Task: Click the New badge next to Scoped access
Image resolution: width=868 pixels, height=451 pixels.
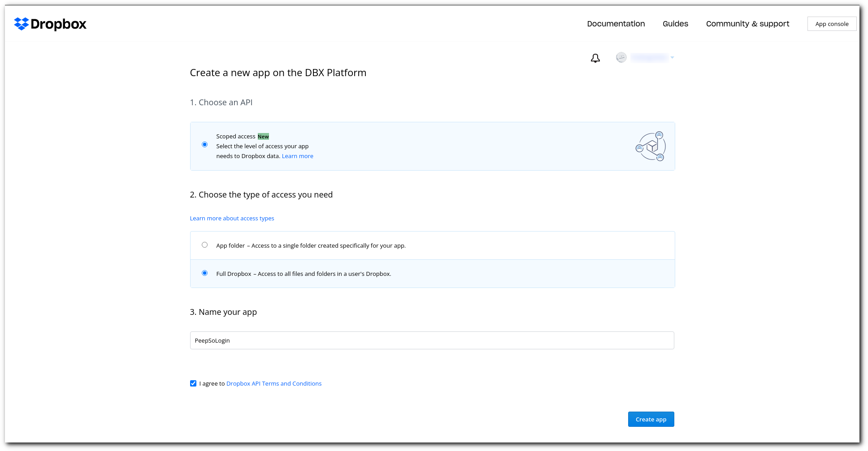Action: (x=263, y=137)
